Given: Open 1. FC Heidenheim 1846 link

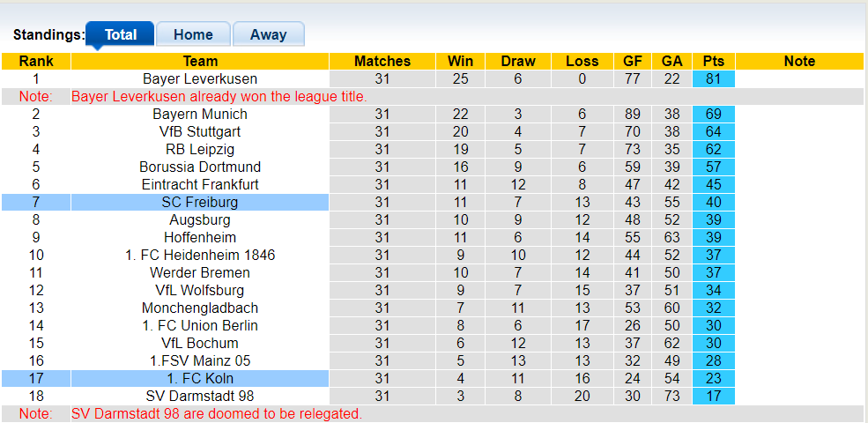Looking at the screenshot, I should click(200, 255).
